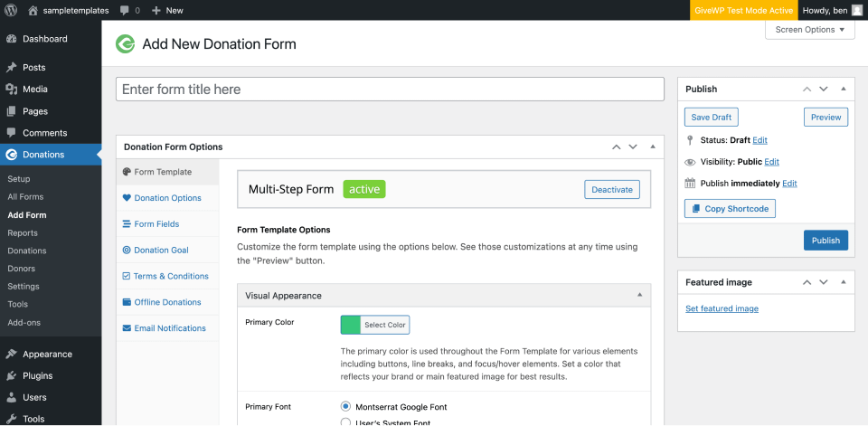Click the Media icon in sidebar
This screenshot has height=426, width=868.
(11, 89)
